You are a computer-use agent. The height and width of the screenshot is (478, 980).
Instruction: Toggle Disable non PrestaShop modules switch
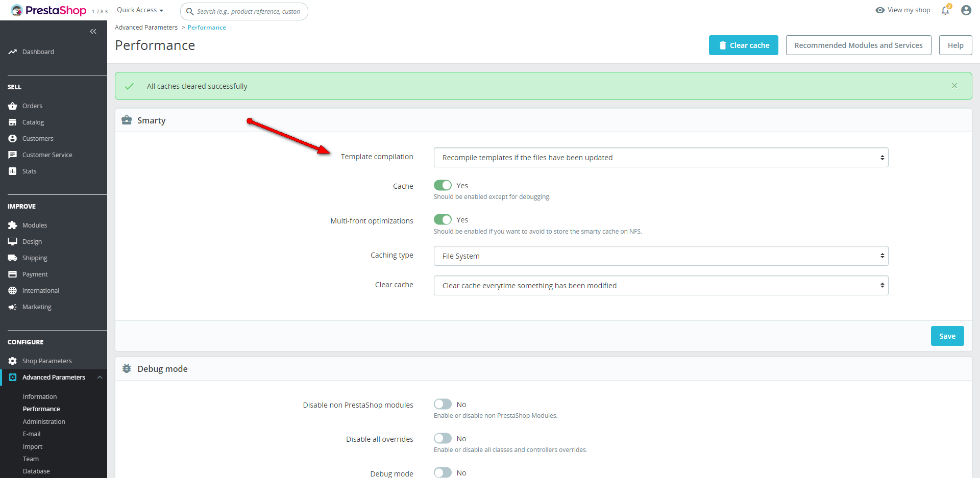443,404
